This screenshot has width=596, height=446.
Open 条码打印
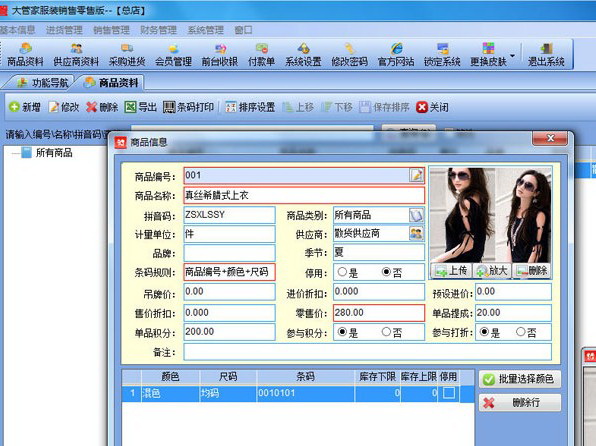[x=189, y=107]
